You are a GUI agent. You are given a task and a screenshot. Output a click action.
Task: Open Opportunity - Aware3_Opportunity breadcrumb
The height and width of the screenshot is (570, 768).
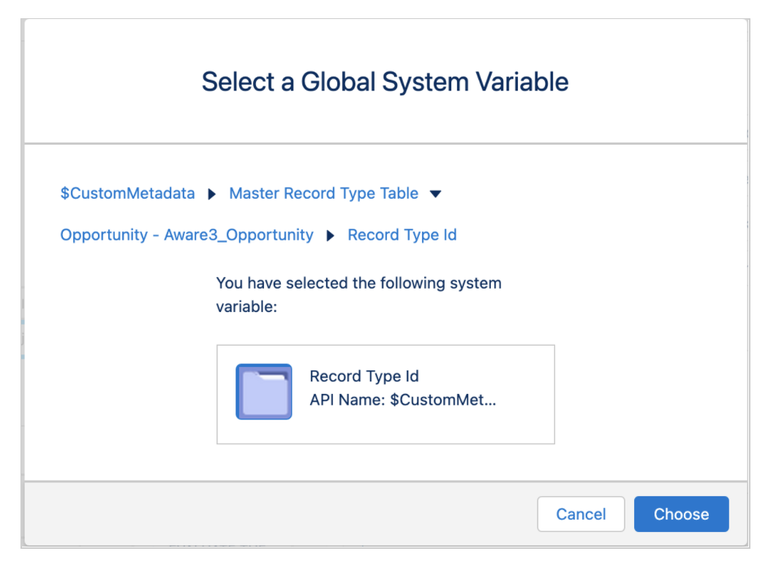tap(186, 235)
